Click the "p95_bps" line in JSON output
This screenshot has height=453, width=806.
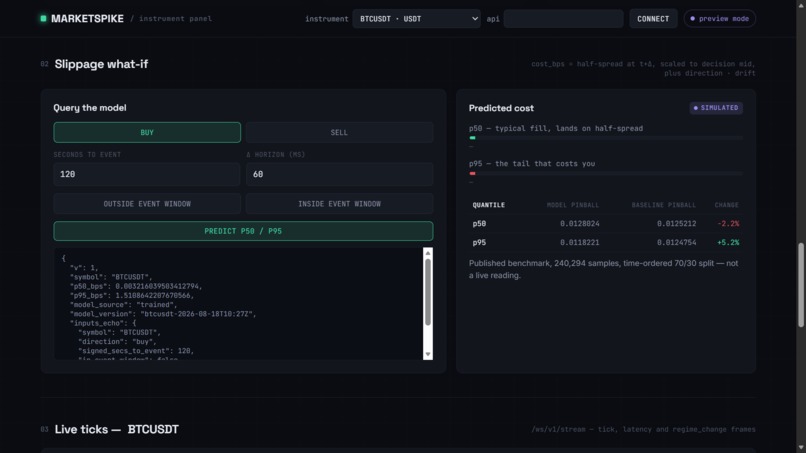click(x=132, y=296)
